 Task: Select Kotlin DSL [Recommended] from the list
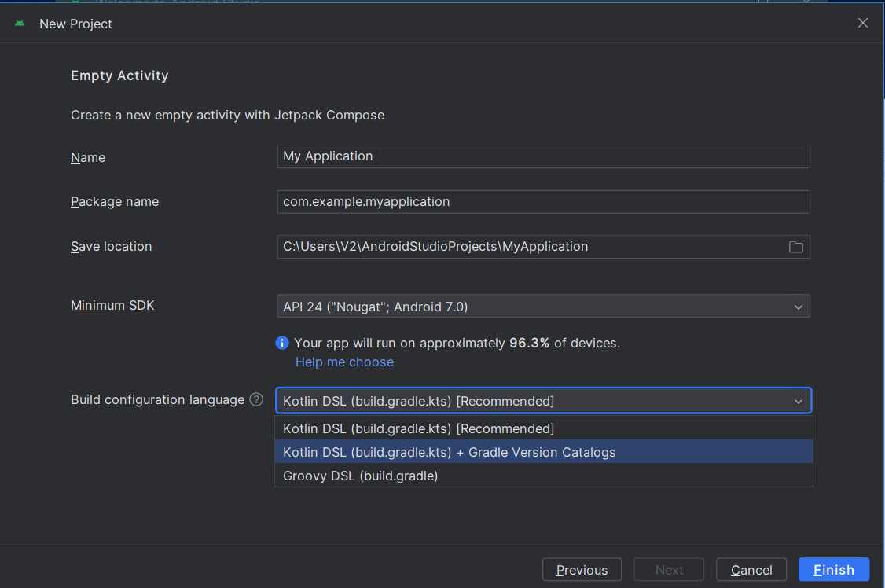418,428
